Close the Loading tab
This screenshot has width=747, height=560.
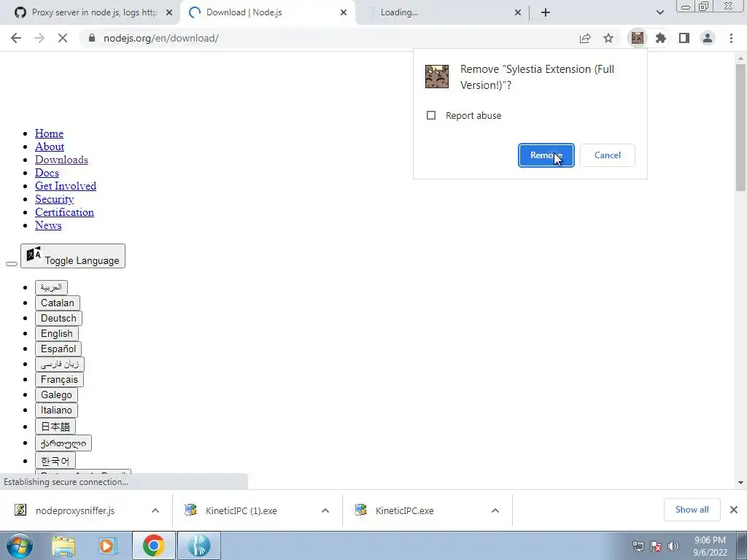tap(518, 13)
